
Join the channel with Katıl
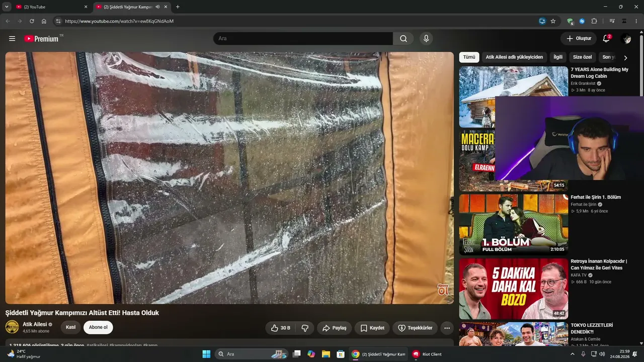(x=71, y=327)
